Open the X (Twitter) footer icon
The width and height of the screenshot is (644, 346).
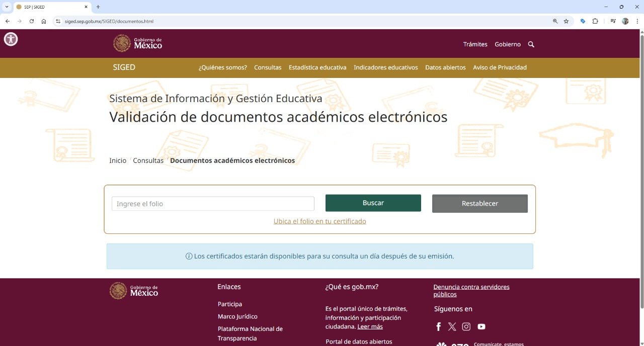452,327
